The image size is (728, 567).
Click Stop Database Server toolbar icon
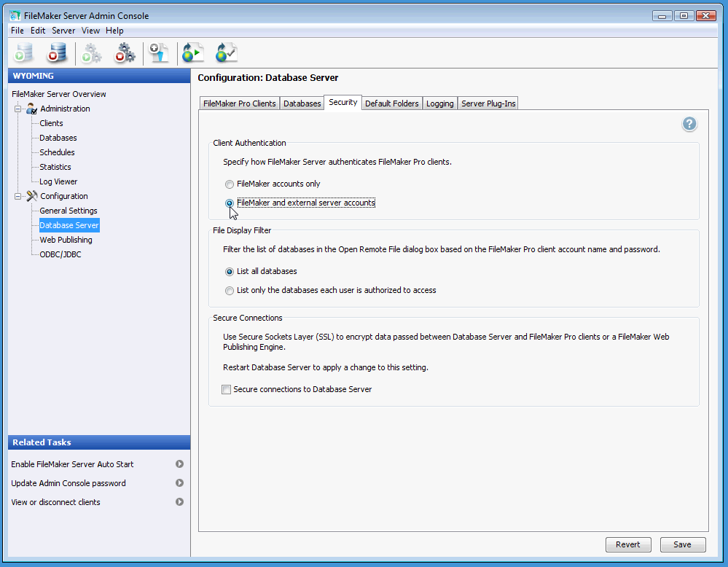point(57,52)
